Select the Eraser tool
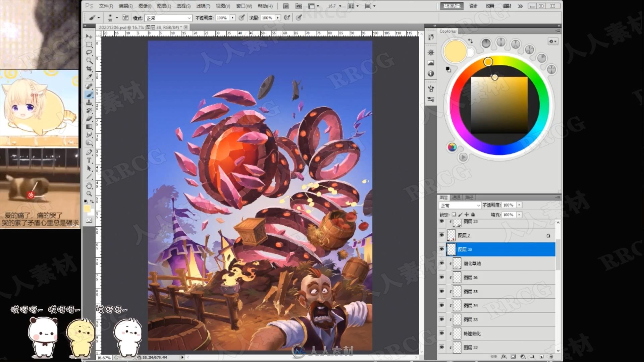Screen dimensions: 644x362 (89, 119)
